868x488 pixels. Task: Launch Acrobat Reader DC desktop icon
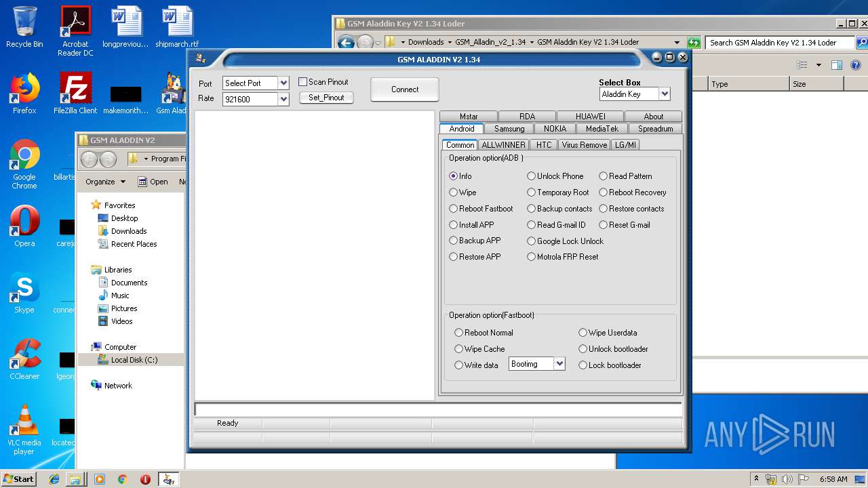75,31
